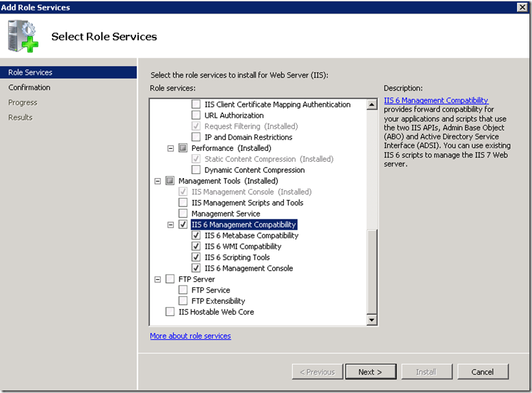Enable the Management Service checkbox
Screen dimensions: 532x393
pyautogui.click(x=183, y=213)
